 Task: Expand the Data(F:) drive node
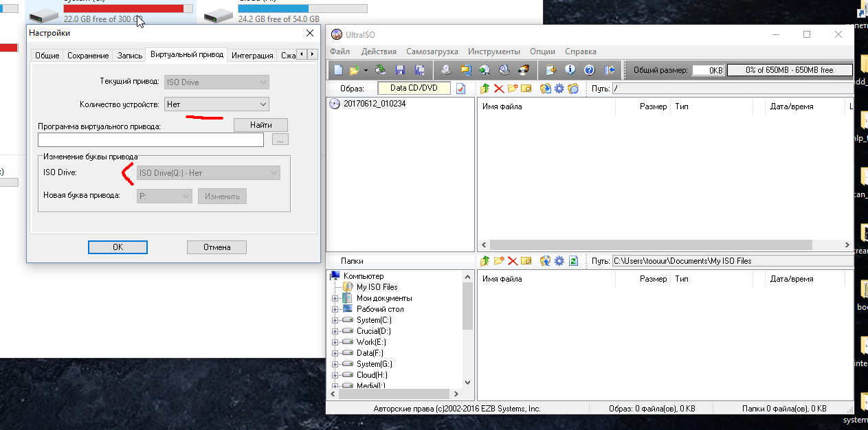[335, 353]
